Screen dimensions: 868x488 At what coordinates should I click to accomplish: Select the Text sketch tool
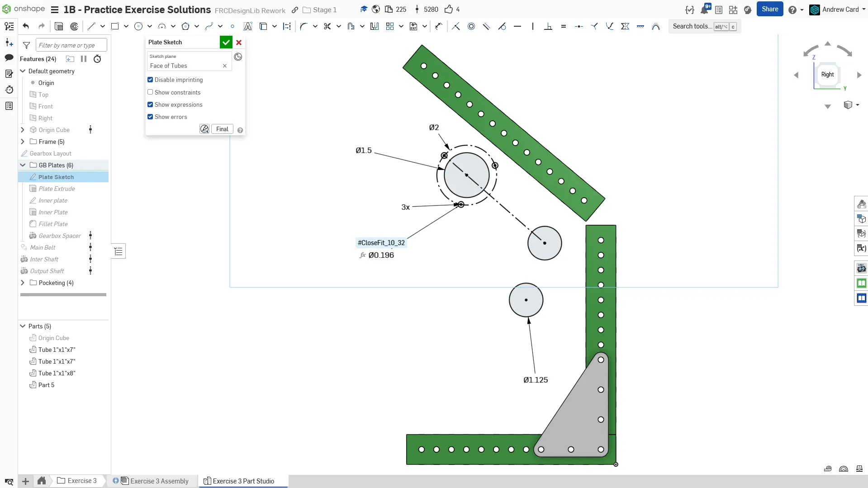[247, 26]
